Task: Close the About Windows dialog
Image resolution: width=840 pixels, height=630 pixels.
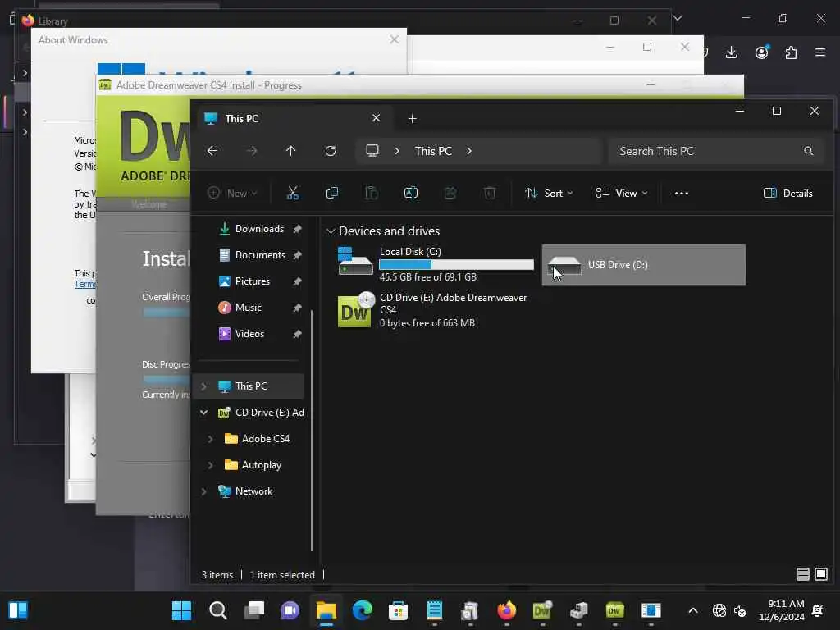Action: 395,39
